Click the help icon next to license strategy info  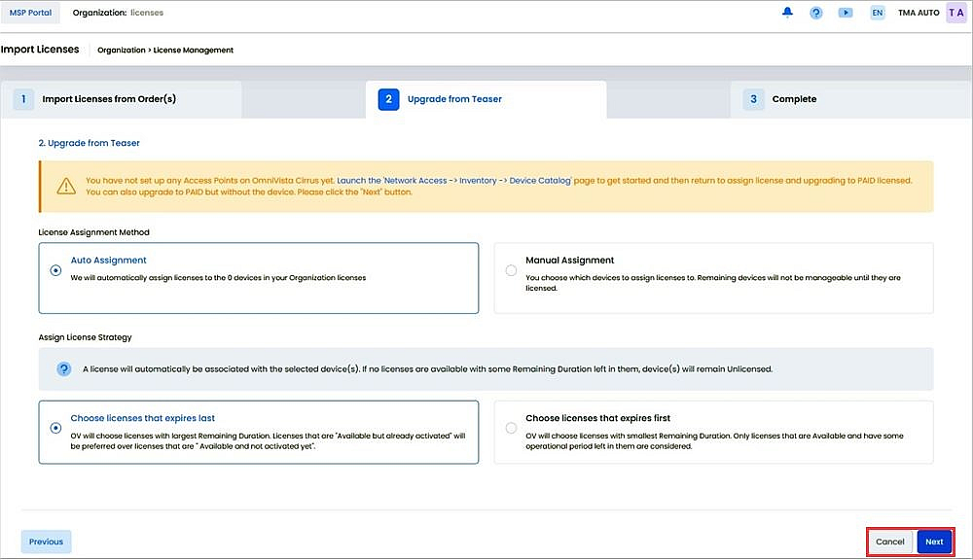pos(63,368)
